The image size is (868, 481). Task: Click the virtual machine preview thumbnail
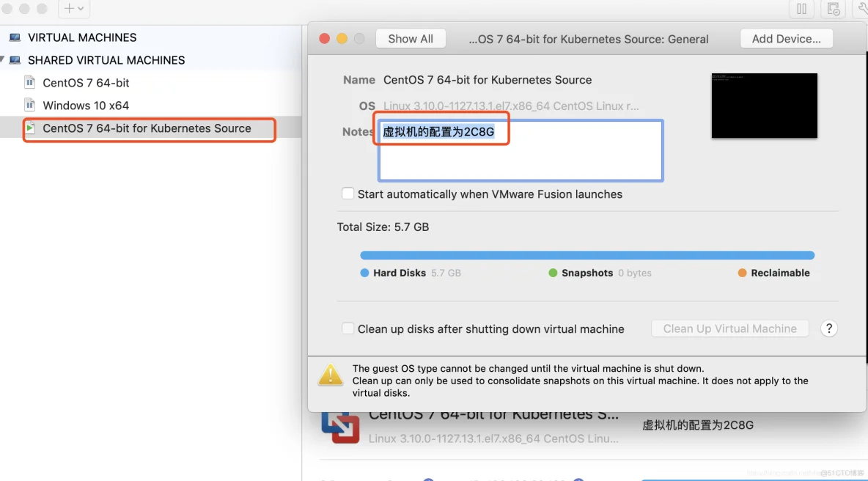pyautogui.click(x=764, y=106)
